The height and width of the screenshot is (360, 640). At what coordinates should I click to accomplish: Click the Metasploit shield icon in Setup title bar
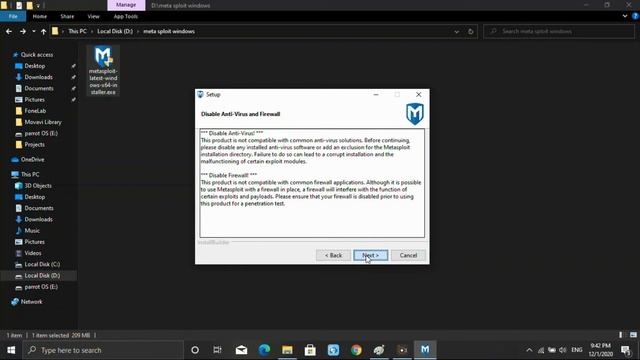(200, 94)
